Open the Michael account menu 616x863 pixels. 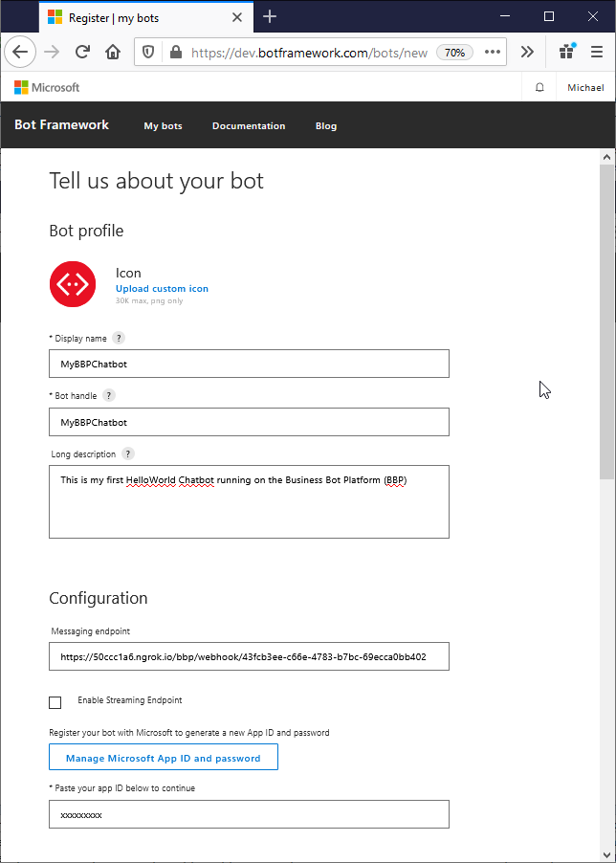[585, 87]
